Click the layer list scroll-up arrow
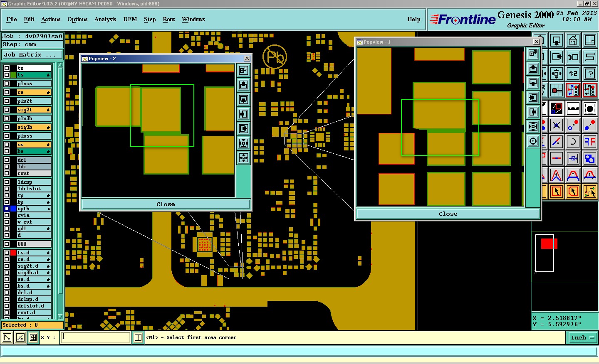This screenshot has height=364, width=599. point(60,65)
